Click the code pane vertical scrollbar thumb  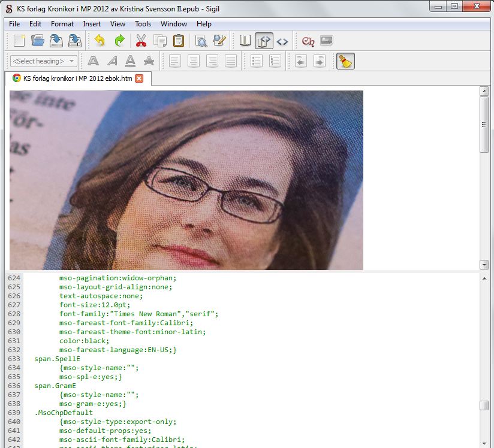coord(484,405)
